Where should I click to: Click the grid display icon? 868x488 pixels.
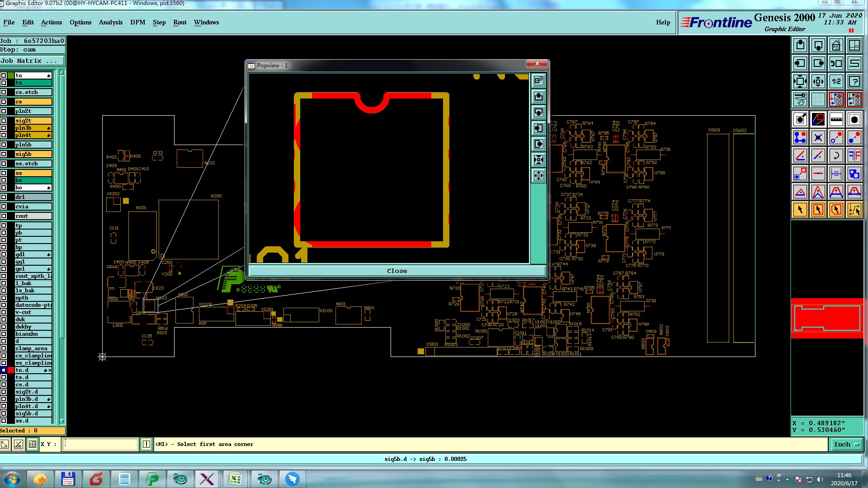tap(818, 99)
